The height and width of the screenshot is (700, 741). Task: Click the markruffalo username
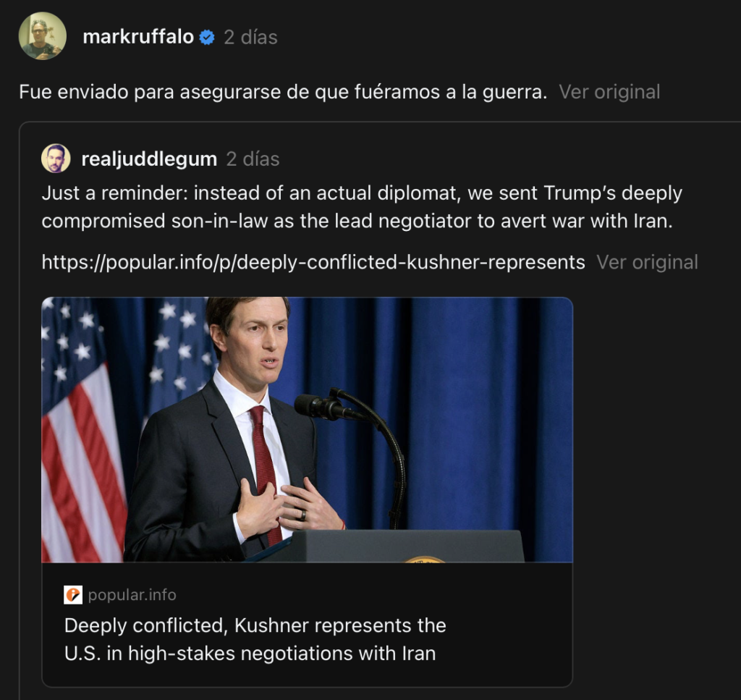138,37
